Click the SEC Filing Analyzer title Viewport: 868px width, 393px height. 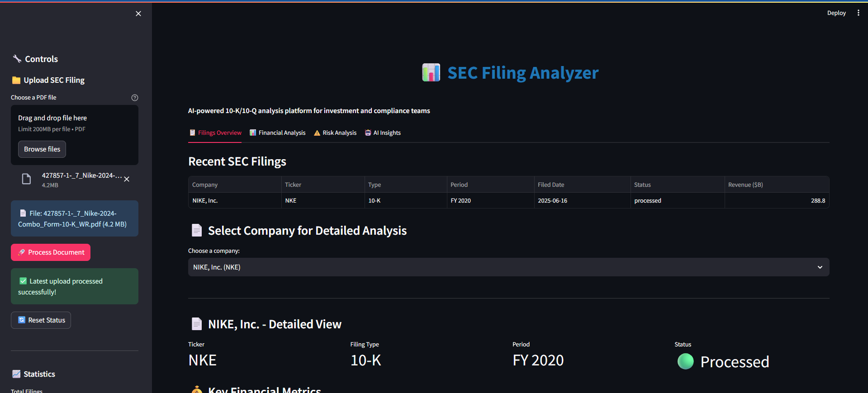coord(523,73)
